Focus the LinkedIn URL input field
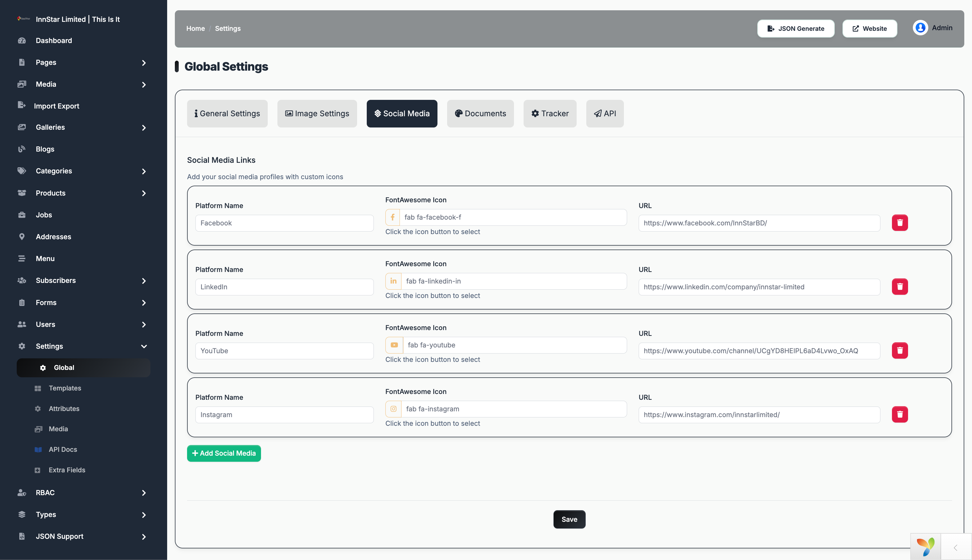 pos(759,287)
